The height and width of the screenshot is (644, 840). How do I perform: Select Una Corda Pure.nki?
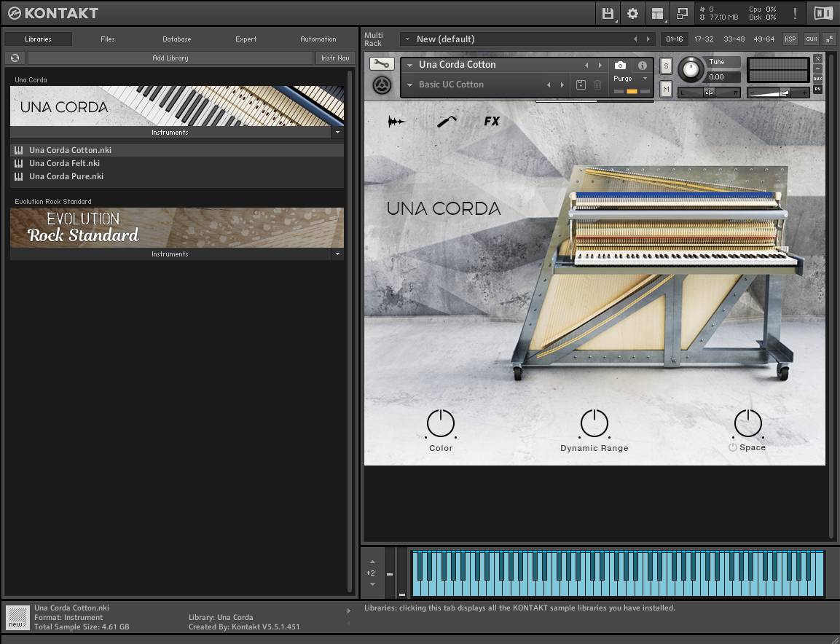(x=177, y=176)
